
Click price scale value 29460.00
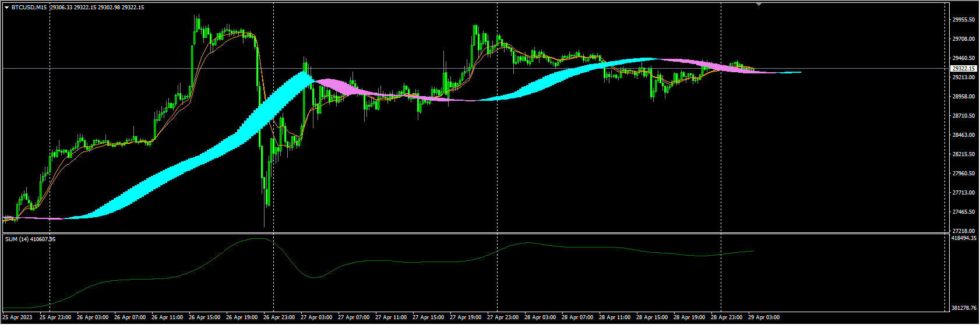coord(964,58)
